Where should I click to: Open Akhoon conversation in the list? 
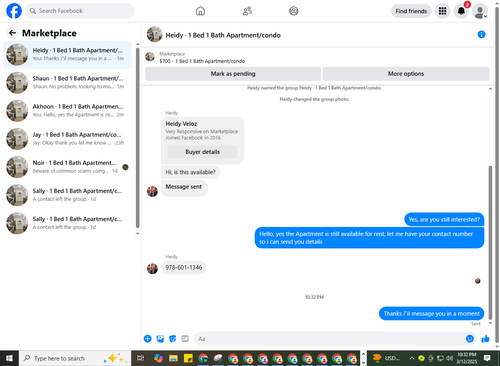[x=67, y=111]
